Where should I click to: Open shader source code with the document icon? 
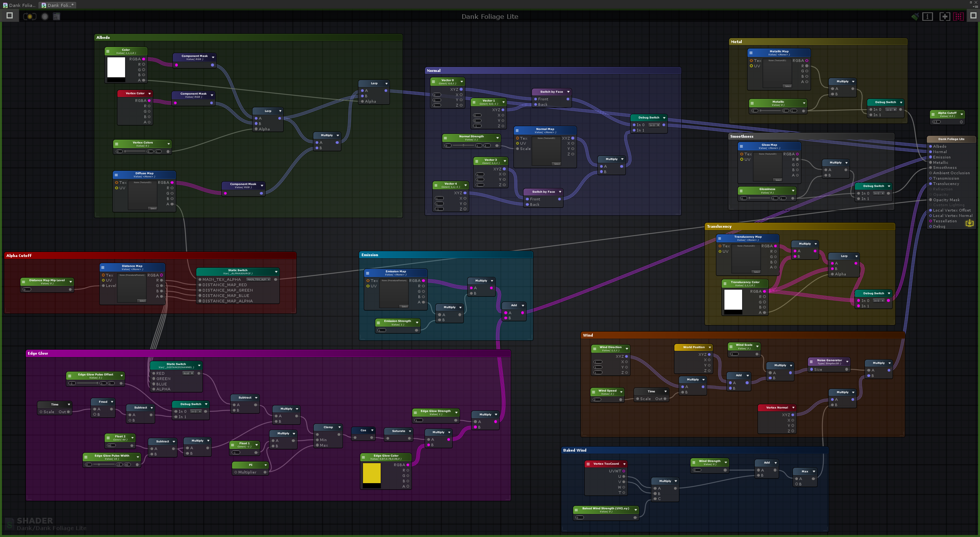[x=57, y=17]
